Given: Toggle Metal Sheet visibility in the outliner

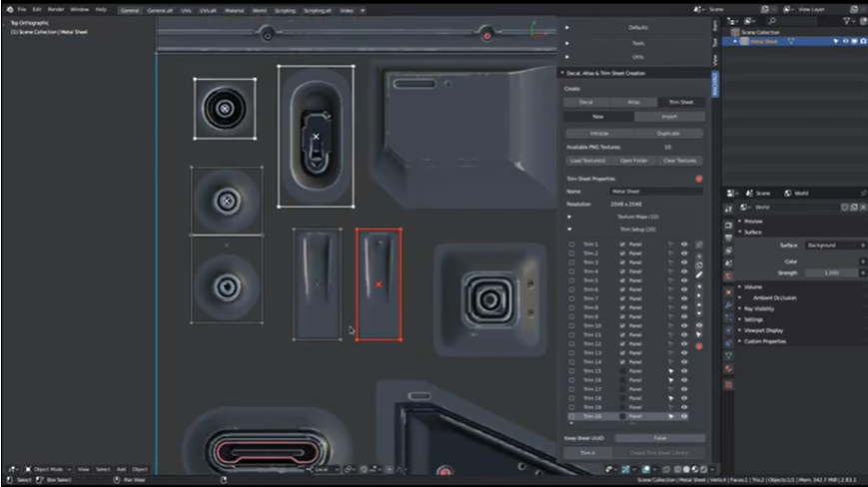Looking at the screenshot, I should [844, 41].
